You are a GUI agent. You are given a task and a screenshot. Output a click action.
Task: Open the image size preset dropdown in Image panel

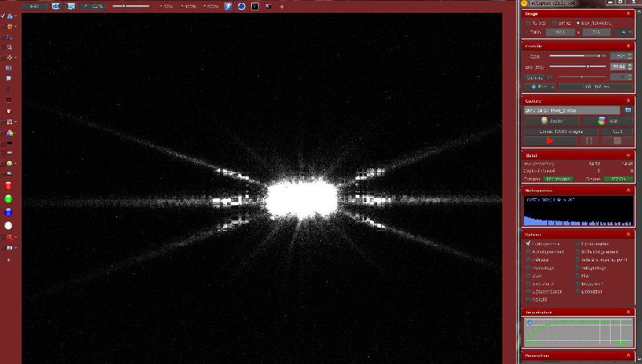click(625, 32)
